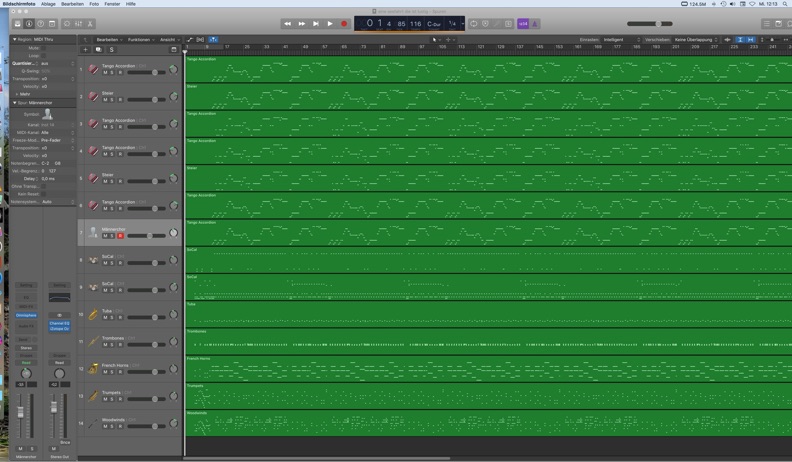
Task: Mute the Tuba track
Action: point(105,318)
